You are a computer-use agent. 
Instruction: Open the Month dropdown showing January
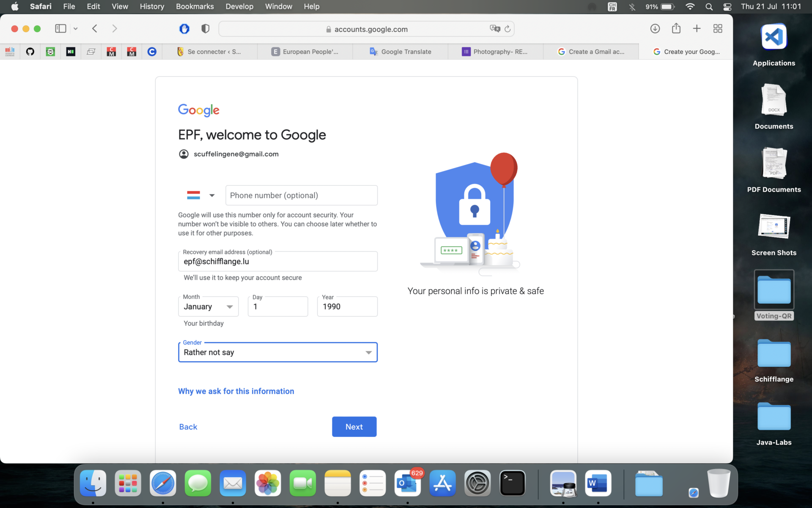pos(208,306)
